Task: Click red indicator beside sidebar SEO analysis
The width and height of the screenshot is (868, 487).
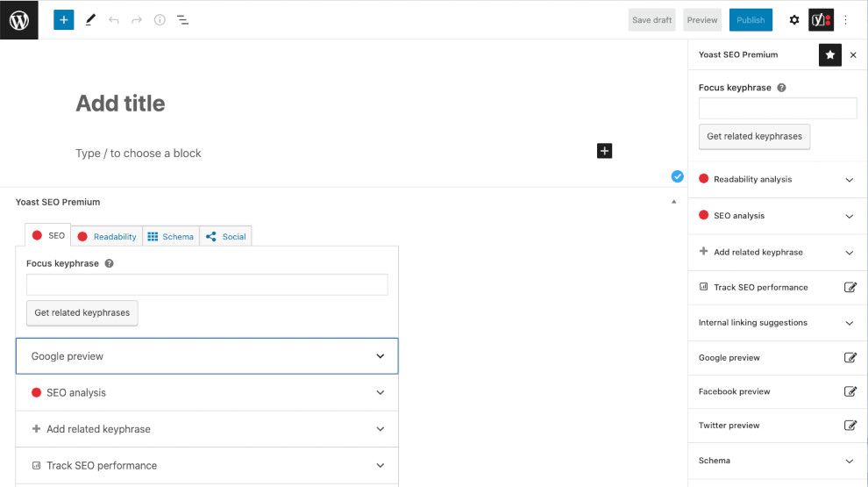Action: (703, 215)
